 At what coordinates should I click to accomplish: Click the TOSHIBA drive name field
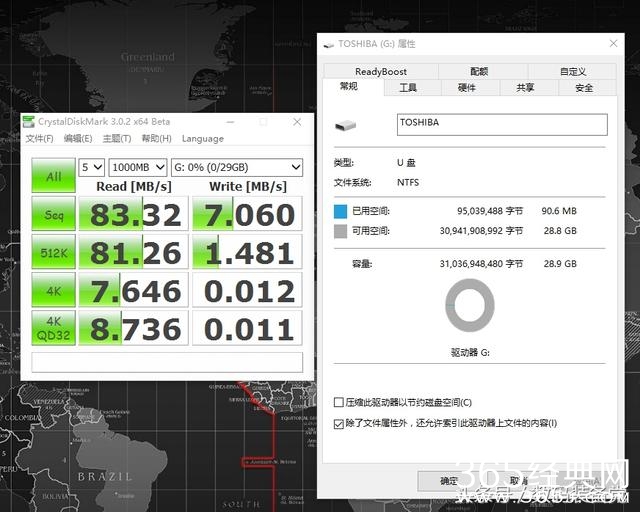tap(501, 124)
